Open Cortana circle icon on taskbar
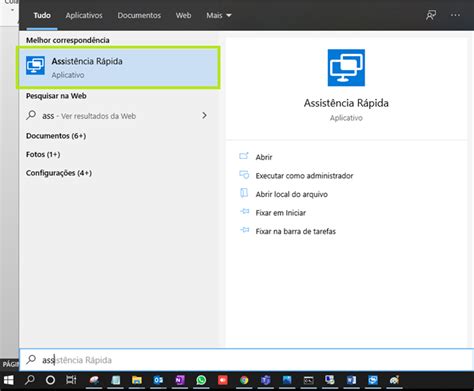This screenshot has height=391, width=474. [50, 380]
